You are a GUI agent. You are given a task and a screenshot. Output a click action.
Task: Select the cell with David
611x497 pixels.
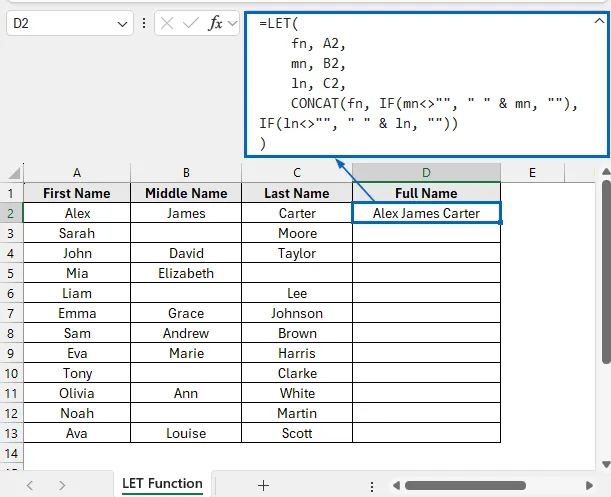pyautogui.click(x=186, y=253)
